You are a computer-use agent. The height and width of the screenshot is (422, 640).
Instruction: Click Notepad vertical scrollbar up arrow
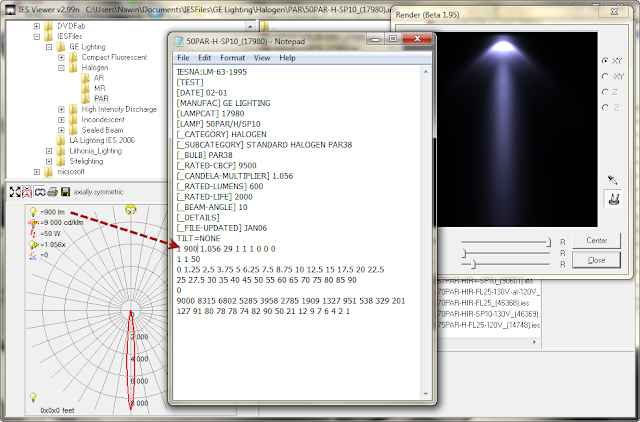[x=426, y=72]
